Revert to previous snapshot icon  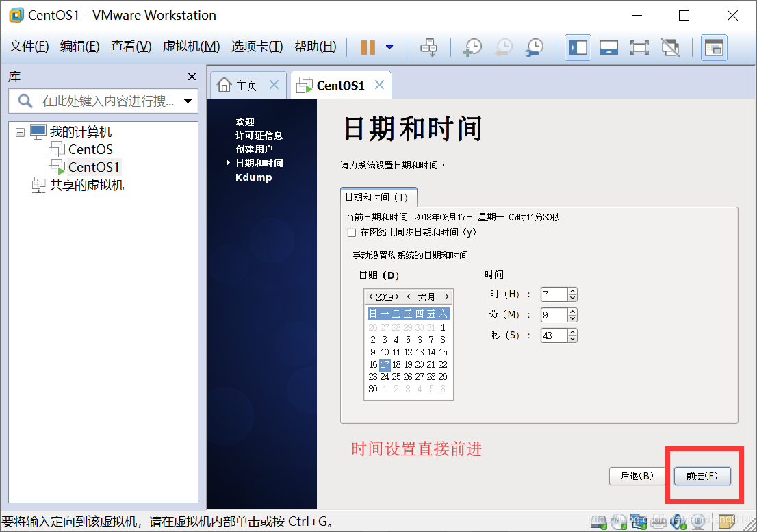coord(504,47)
